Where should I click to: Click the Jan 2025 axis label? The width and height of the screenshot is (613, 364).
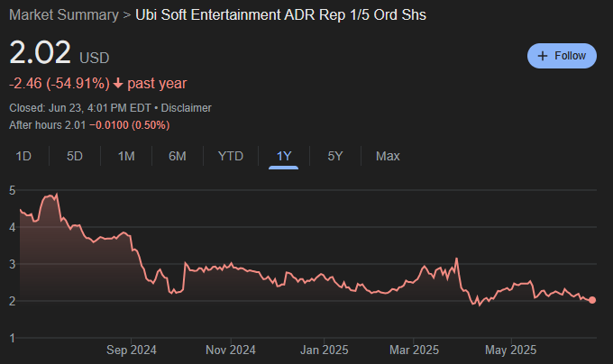[325, 350]
